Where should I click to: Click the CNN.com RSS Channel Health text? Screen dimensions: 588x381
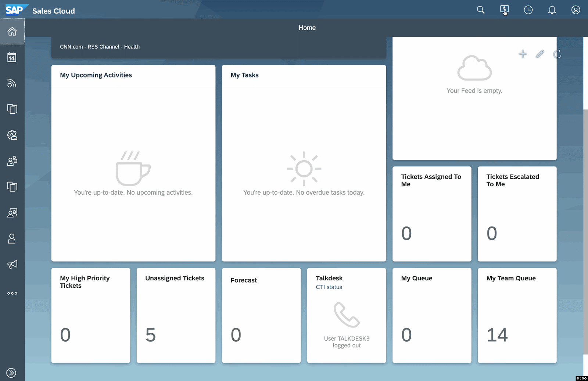coord(100,47)
